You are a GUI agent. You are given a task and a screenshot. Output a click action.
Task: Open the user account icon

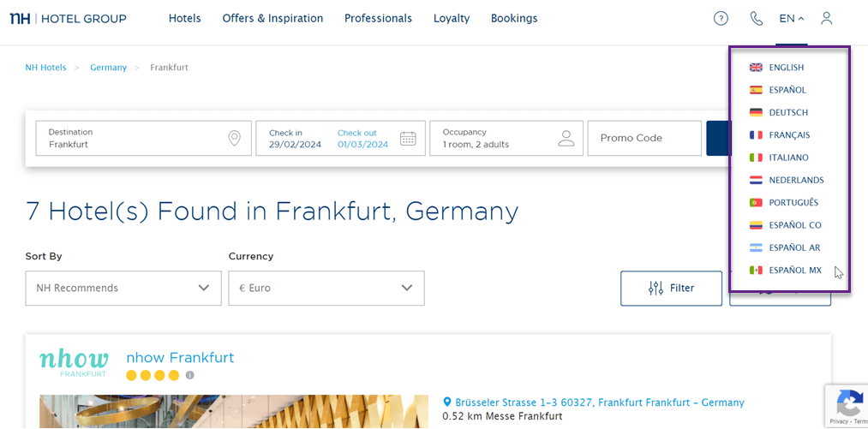click(x=827, y=18)
